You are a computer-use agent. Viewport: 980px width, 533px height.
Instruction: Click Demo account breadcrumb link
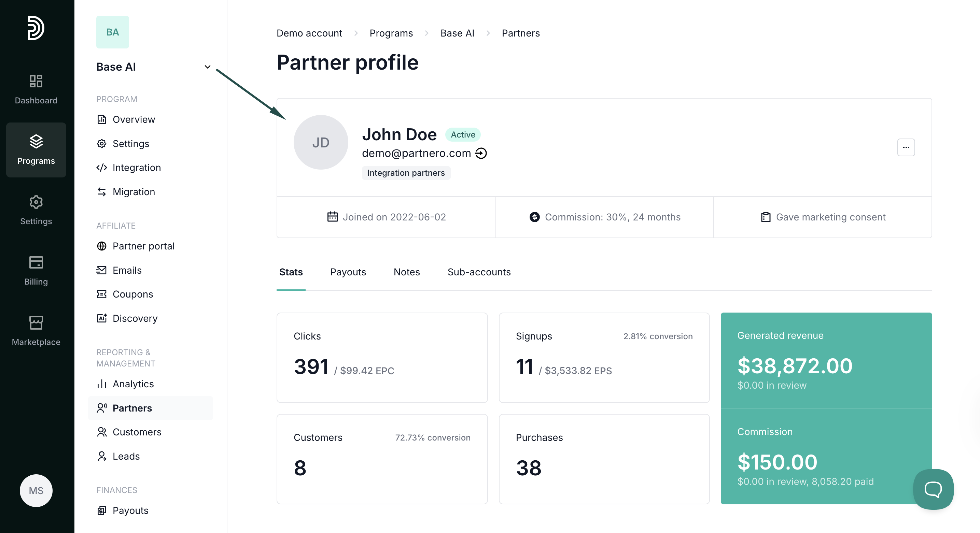click(309, 33)
